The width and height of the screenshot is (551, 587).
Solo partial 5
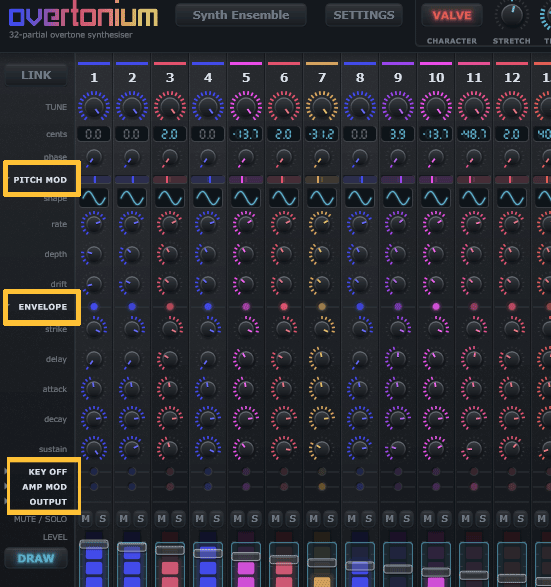point(255,518)
